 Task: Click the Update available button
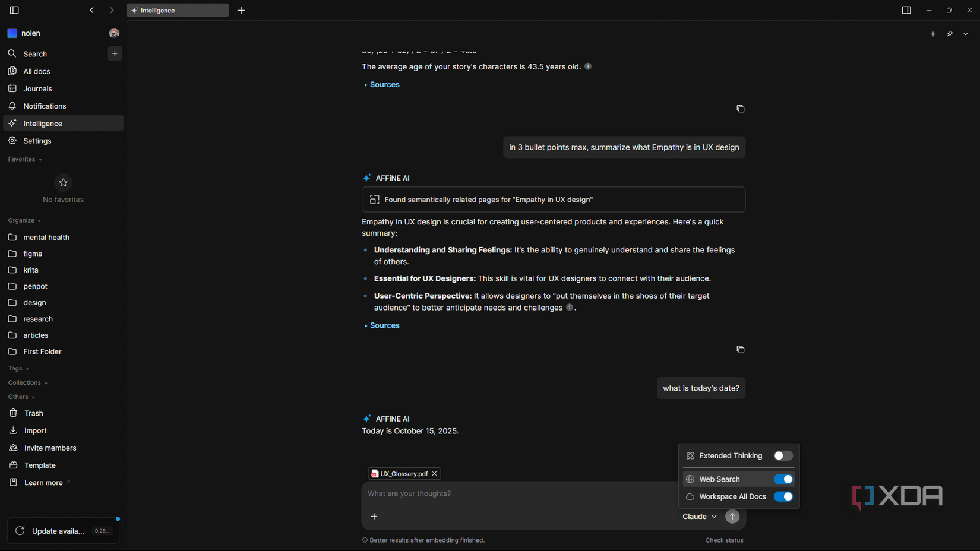pyautogui.click(x=63, y=531)
